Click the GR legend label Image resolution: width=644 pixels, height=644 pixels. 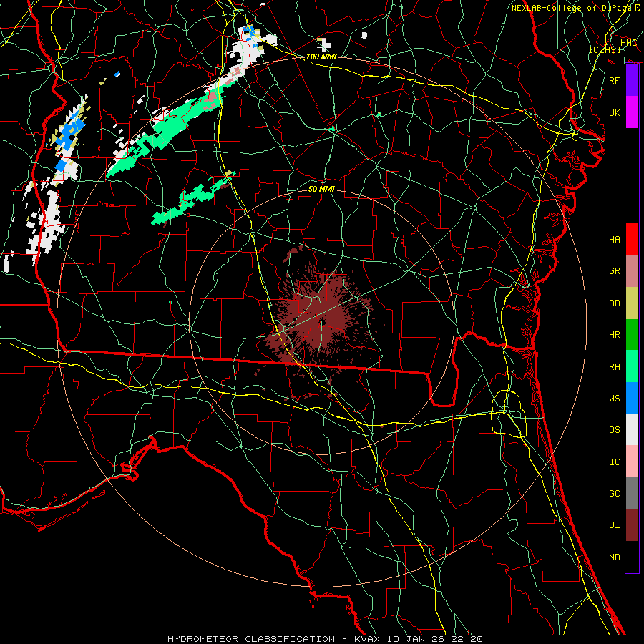[615, 271]
